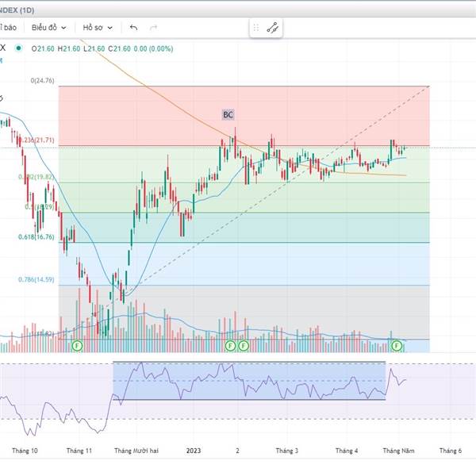This screenshot has width=476, height=476.
Task: Open the Hồ sơ dropdown menu
Action: (98, 28)
